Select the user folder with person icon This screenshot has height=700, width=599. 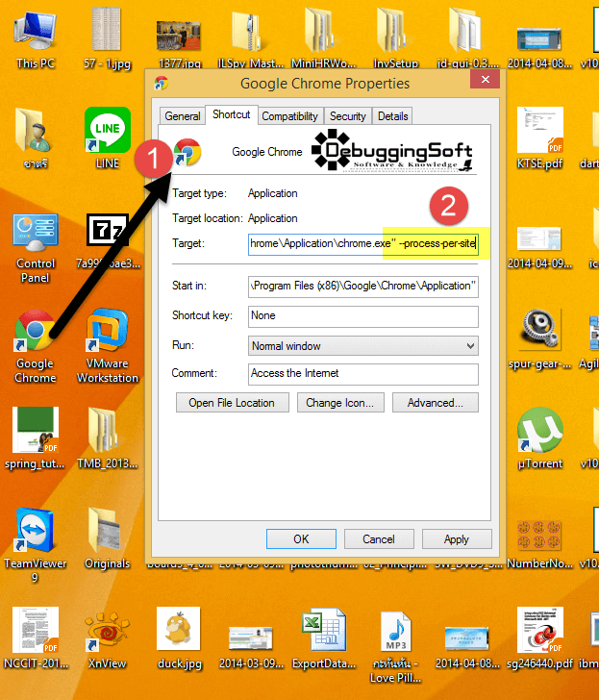34,130
